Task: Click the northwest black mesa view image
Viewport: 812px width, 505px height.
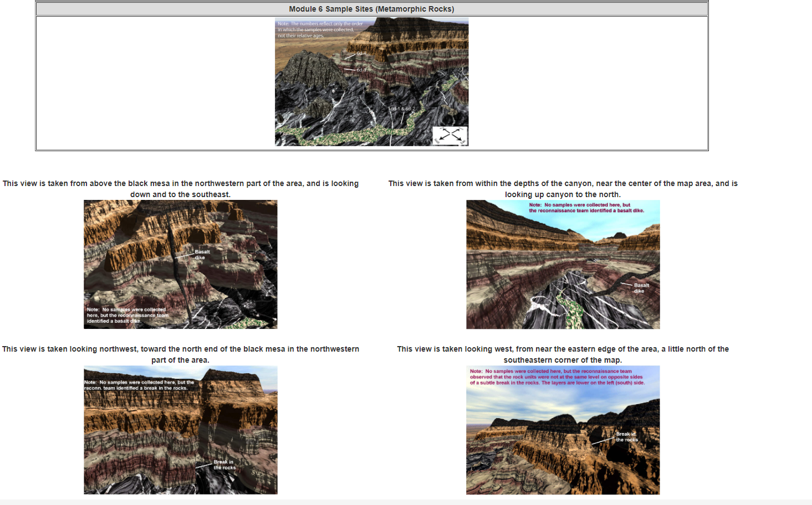Action: (181, 264)
